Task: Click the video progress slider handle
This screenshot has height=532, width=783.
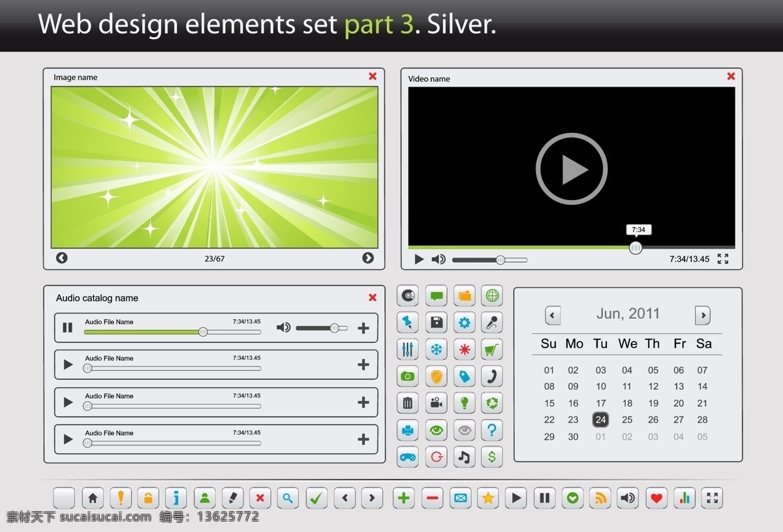Action: click(x=636, y=247)
